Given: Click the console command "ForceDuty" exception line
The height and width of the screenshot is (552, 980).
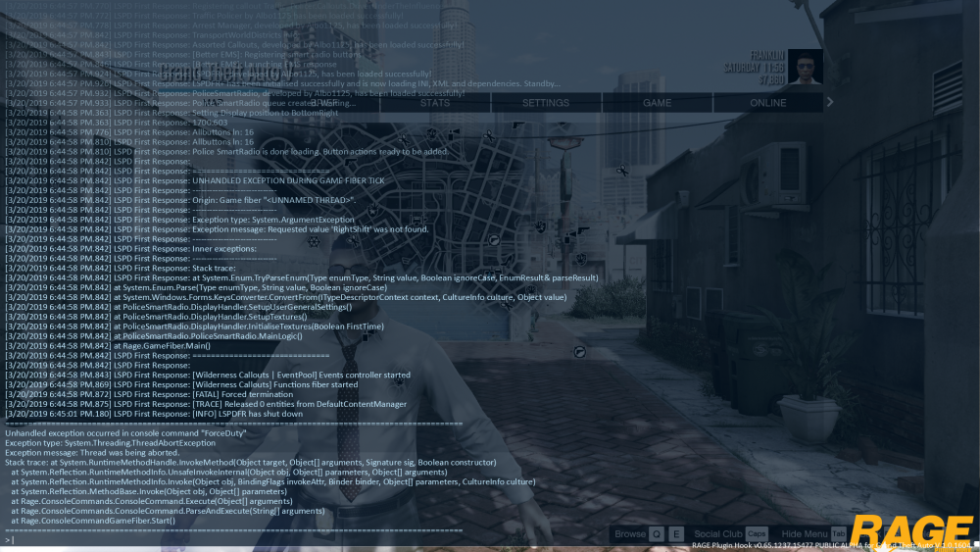Looking at the screenshot, I should click(125, 433).
